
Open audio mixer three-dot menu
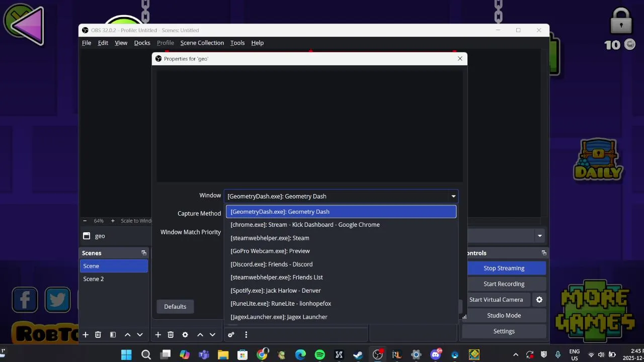click(246, 335)
